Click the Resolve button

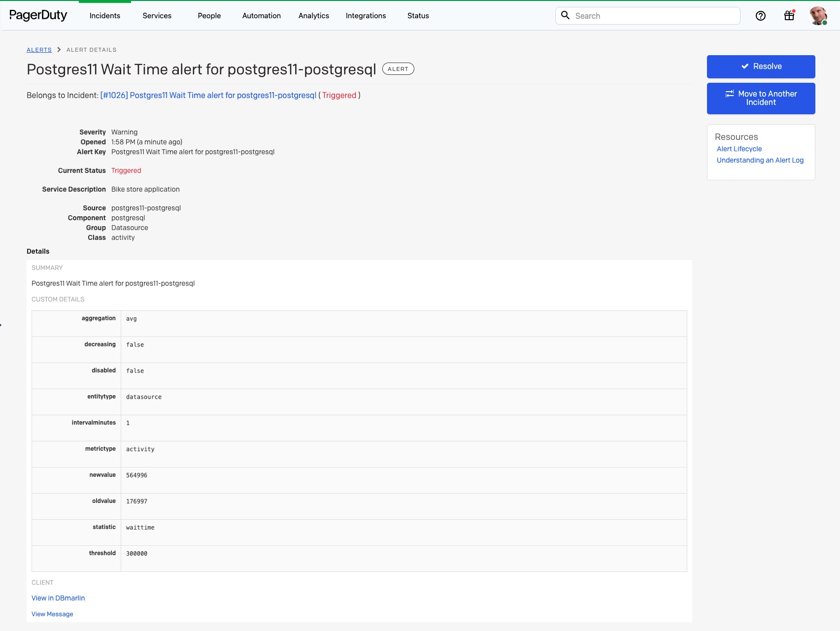pos(761,66)
